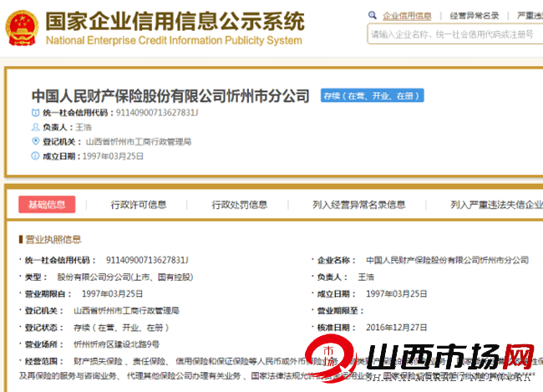Switch to the 行政许可信息 tab
This screenshot has width=543, height=392.
pos(139,205)
